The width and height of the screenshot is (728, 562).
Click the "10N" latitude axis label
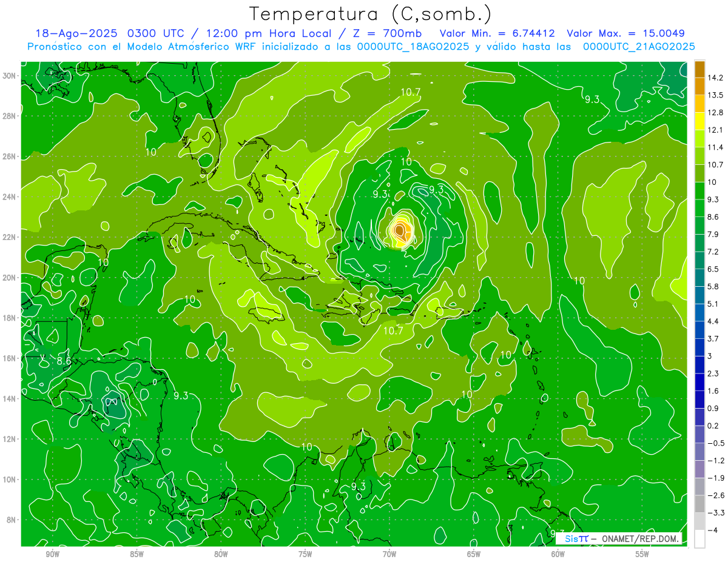click(x=10, y=480)
